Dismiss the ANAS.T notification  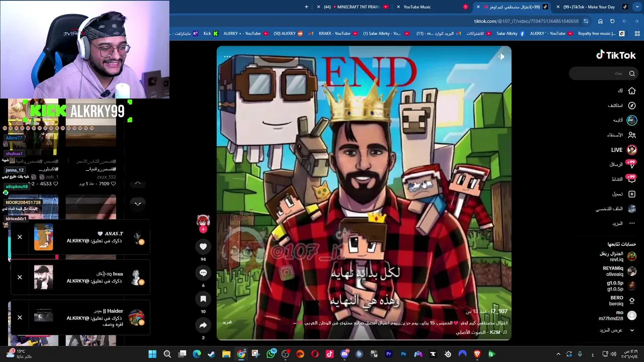(x=20, y=237)
